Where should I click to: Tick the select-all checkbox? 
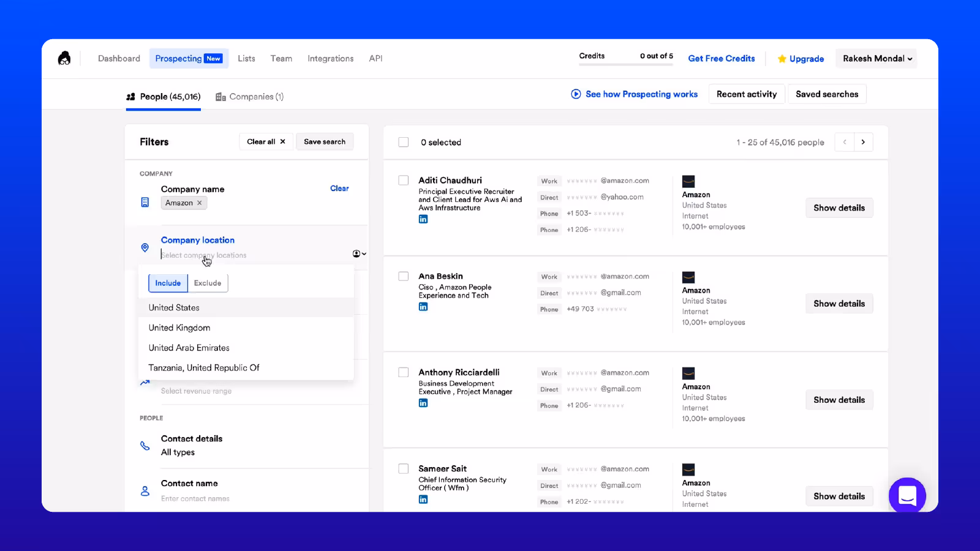(x=404, y=142)
